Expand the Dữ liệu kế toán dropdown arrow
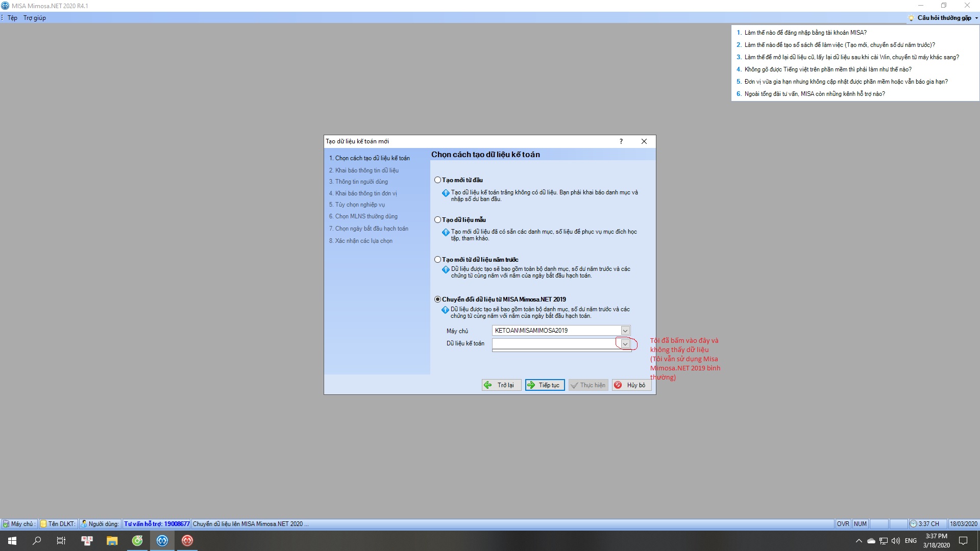 625,344
